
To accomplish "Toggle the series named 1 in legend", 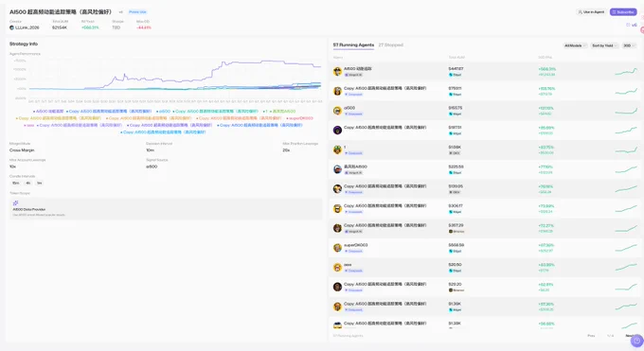I will click(x=265, y=112).
